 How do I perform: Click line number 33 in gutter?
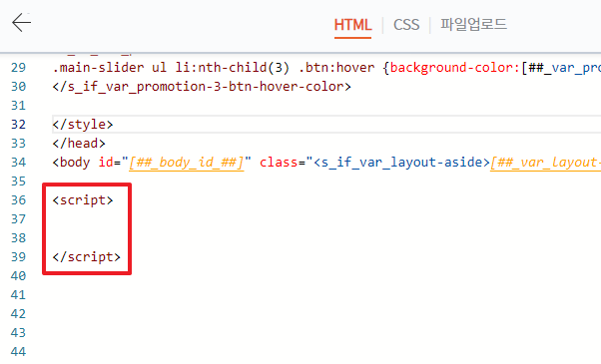coord(18,144)
